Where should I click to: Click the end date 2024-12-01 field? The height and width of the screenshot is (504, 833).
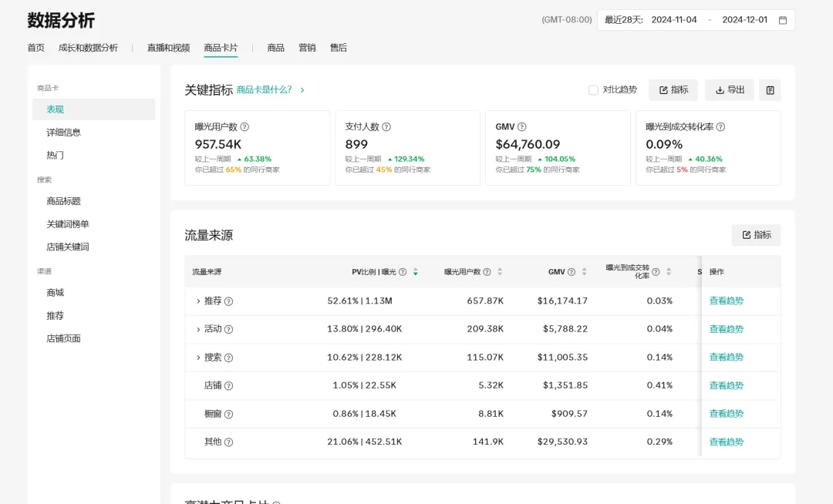click(745, 20)
